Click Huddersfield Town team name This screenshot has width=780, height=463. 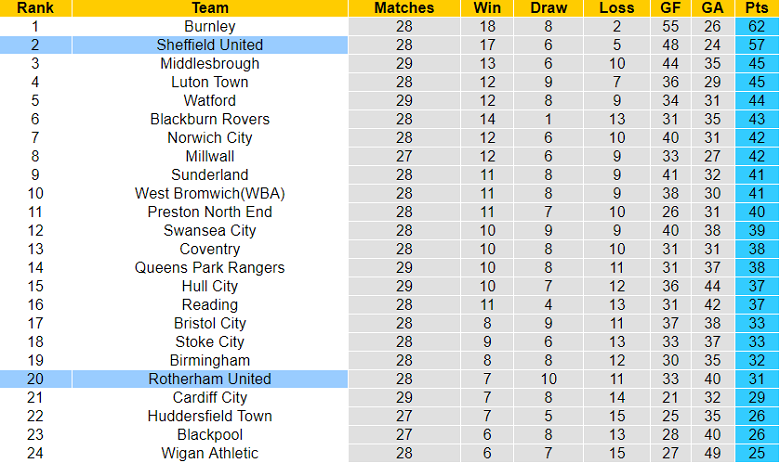[210, 416]
